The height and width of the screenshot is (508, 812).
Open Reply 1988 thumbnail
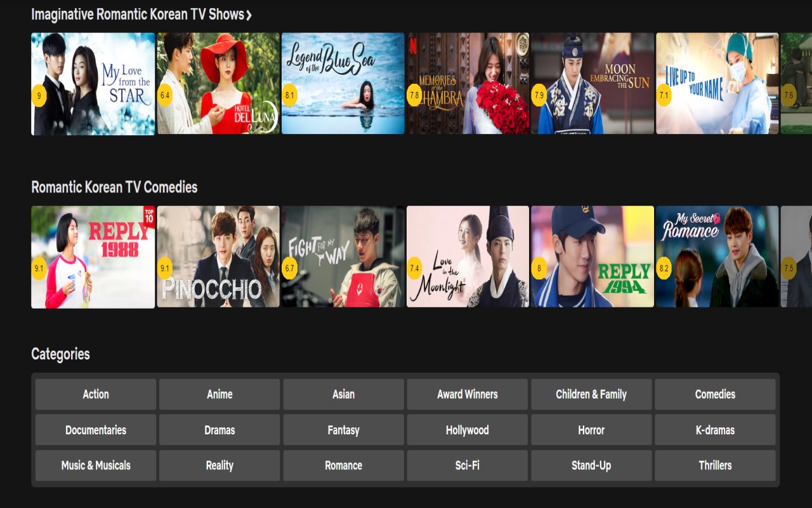pyautogui.click(x=93, y=257)
